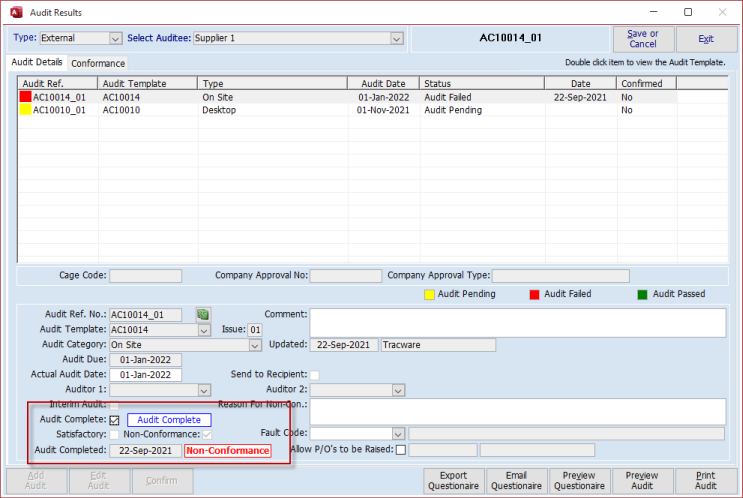Click the Status column header

click(x=482, y=83)
